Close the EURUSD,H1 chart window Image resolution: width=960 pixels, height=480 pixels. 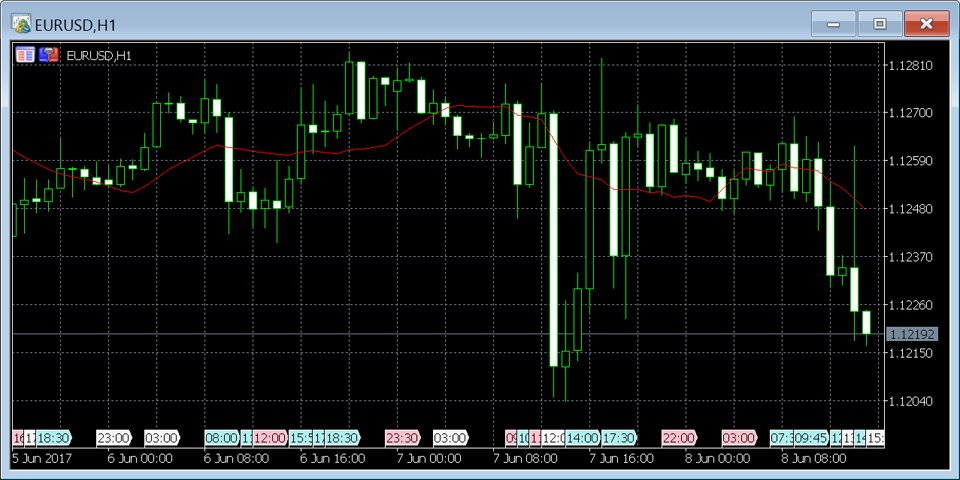(x=926, y=24)
